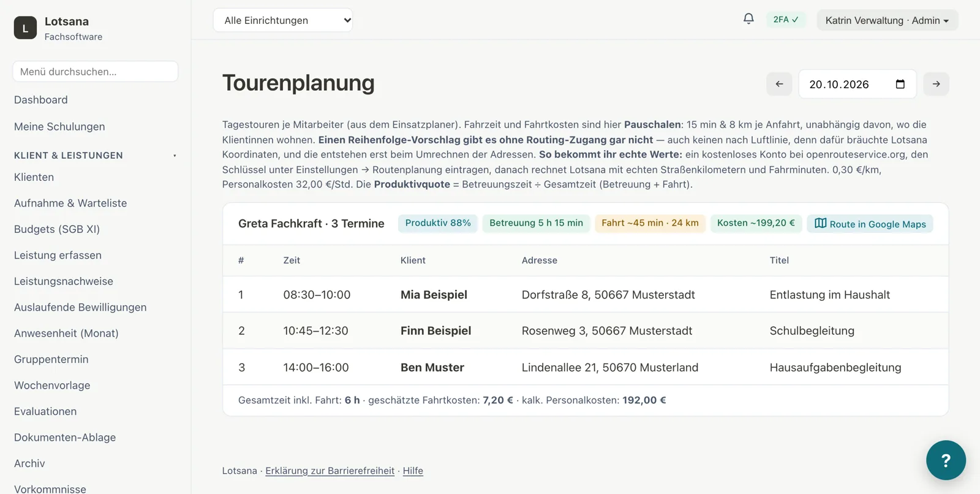The image size is (980, 494).
Task: Navigate to Klienten
Action: click(x=34, y=177)
